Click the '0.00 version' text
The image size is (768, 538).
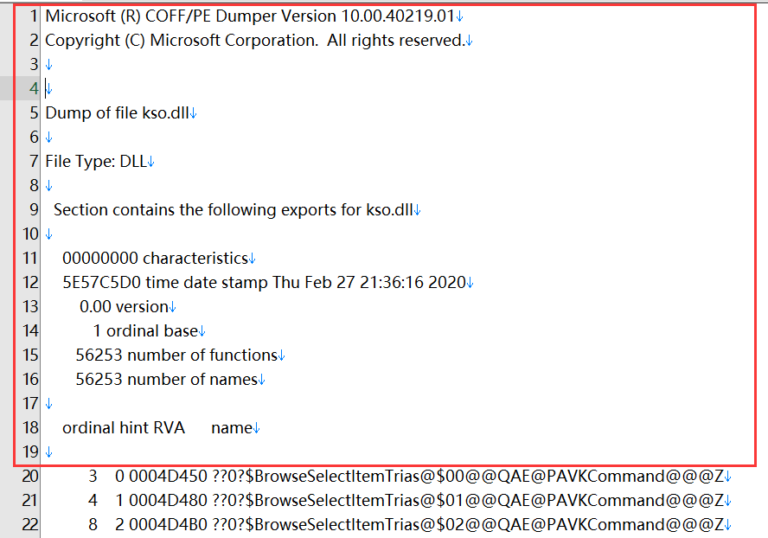click(124, 307)
